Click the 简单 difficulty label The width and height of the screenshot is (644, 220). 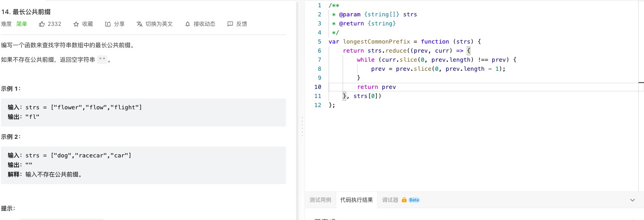pyautogui.click(x=22, y=24)
